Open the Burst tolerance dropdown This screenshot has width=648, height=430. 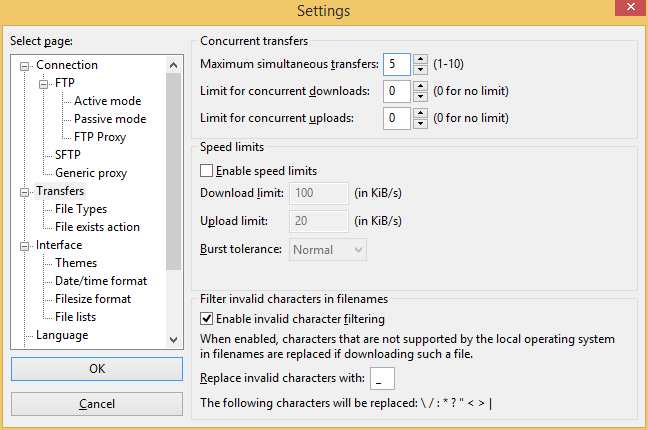tap(328, 250)
